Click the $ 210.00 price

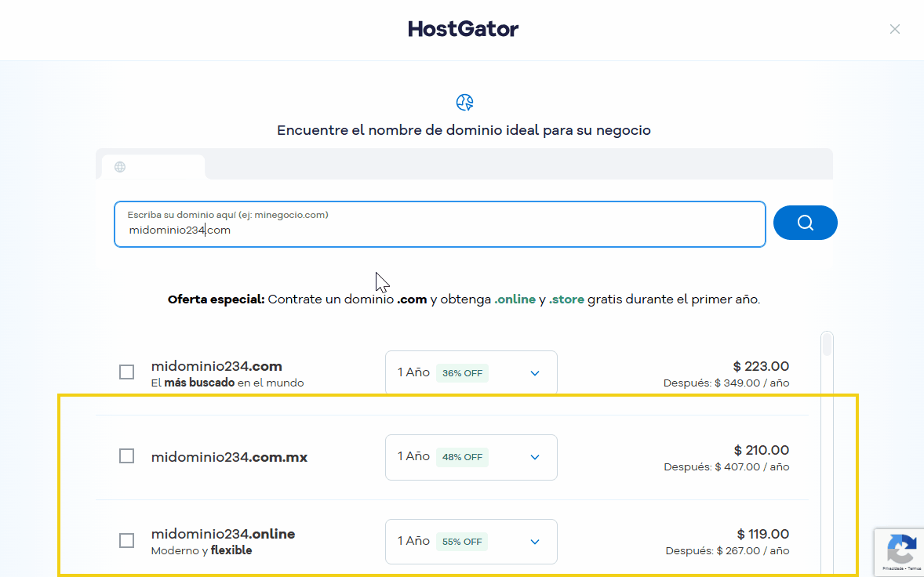pos(762,451)
